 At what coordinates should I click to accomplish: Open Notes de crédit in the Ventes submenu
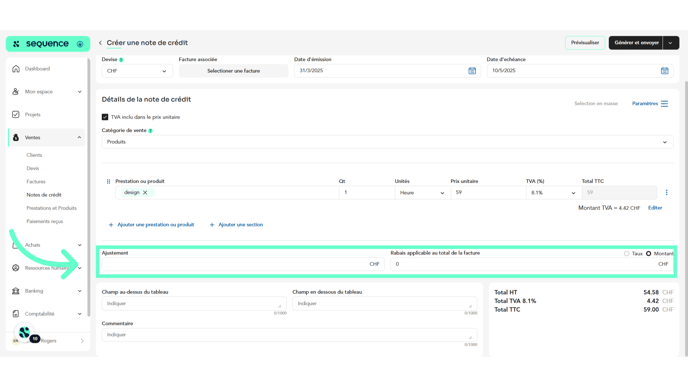(x=44, y=195)
